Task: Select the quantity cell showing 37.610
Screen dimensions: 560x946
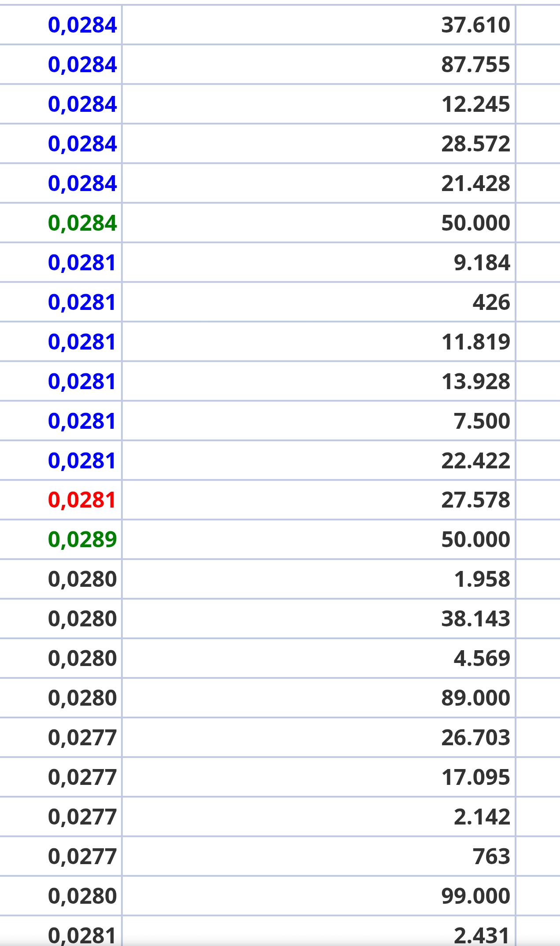Action: (318, 25)
